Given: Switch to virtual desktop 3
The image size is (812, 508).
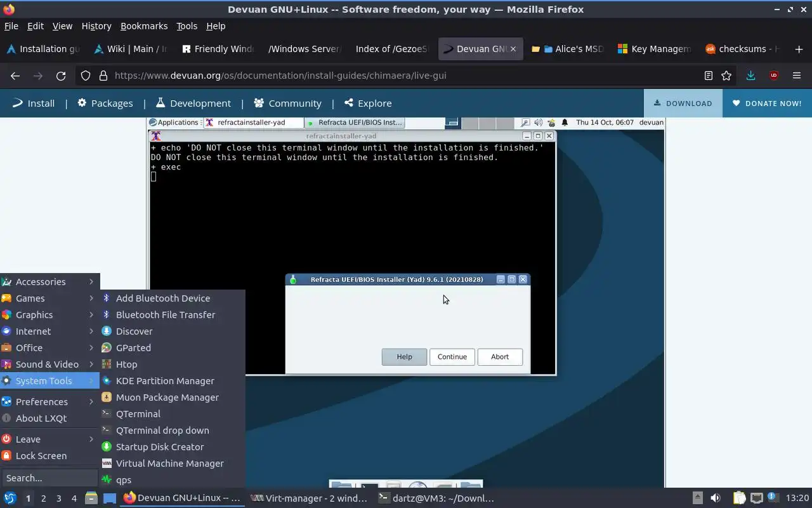Looking at the screenshot, I should (58, 498).
